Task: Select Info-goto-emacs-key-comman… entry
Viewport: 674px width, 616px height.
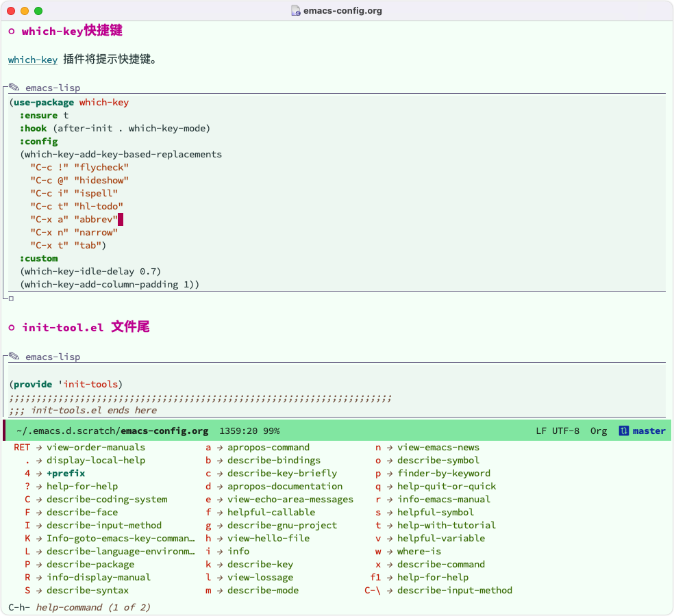Action: 121,538
